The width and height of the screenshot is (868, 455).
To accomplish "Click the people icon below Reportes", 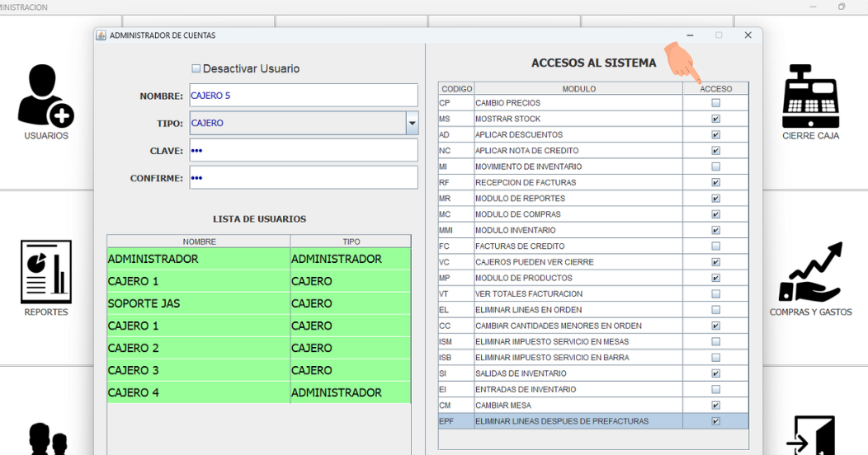I will coord(48,439).
